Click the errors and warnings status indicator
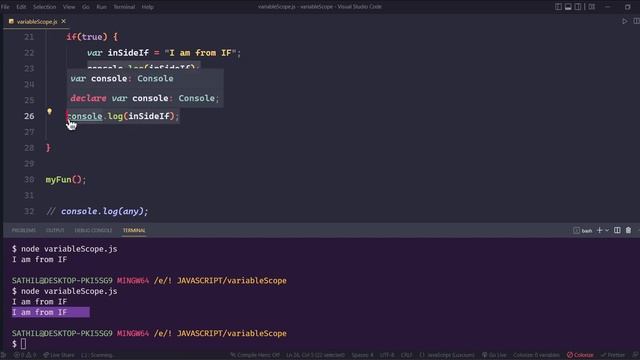Viewport: 640px width, 360px height. [25, 356]
